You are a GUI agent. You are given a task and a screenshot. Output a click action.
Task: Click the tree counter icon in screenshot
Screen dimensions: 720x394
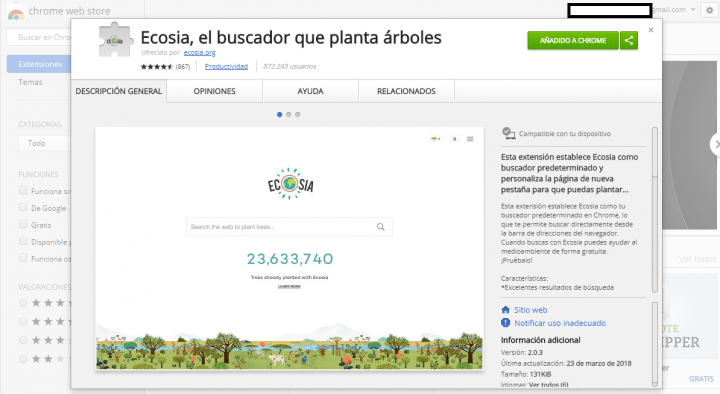tap(435, 139)
